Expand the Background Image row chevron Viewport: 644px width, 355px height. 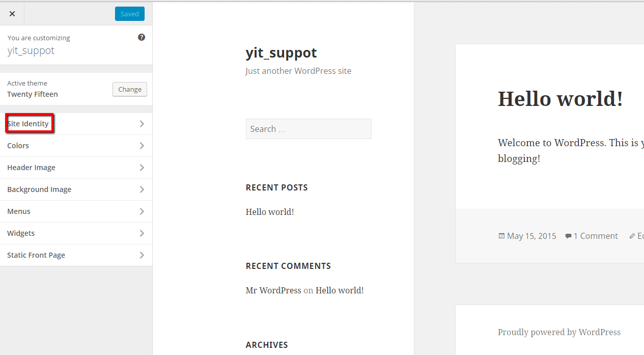click(142, 189)
